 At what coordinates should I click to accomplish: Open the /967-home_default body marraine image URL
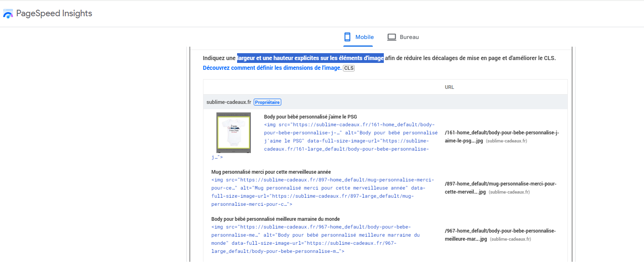(500, 235)
